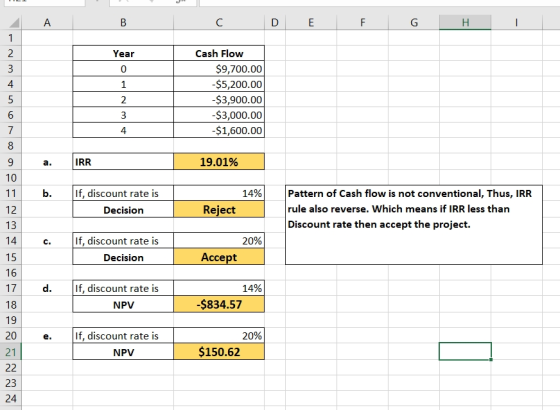
Task: Click the 'Pattern of Cash flow' note box
Action: coord(414,225)
